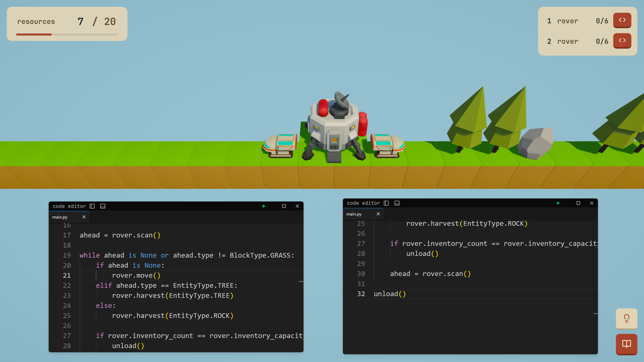This screenshot has width=644, height=362.
Task: Click line number 25 in right editor gutter
Action: [x=361, y=224]
